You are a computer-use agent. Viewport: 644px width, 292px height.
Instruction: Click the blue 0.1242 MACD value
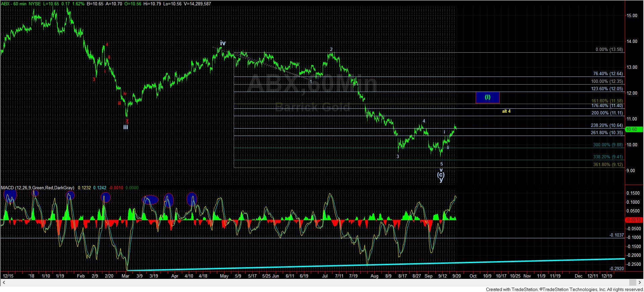(100, 188)
